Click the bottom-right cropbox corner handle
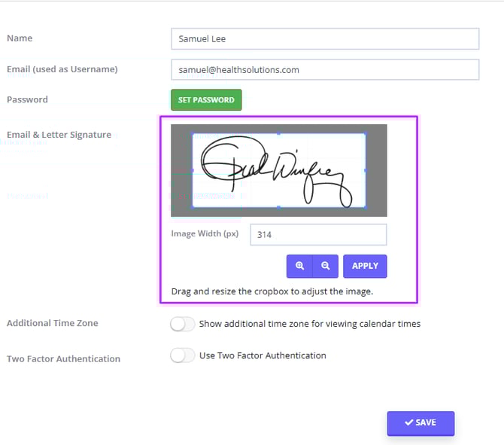The image size is (504, 445). pos(366,206)
